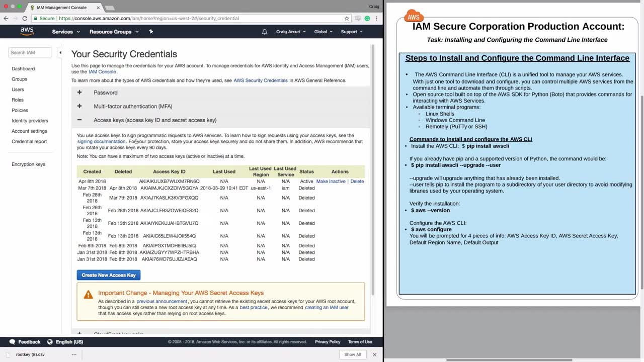The image size is (644, 362).
Task: Click Delete for the active access key
Action: (x=357, y=182)
